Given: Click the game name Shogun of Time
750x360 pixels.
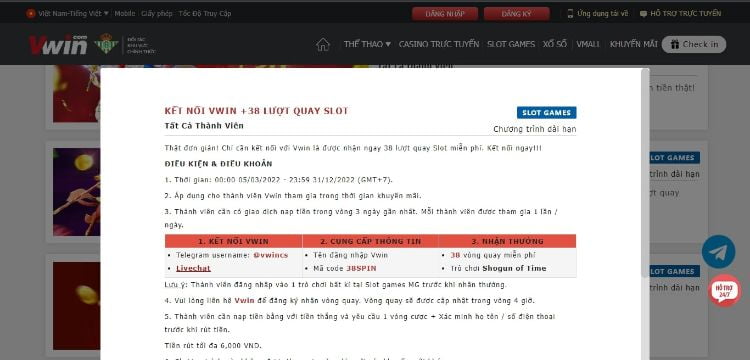Looking at the screenshot, I should click(x=514, y=268).
